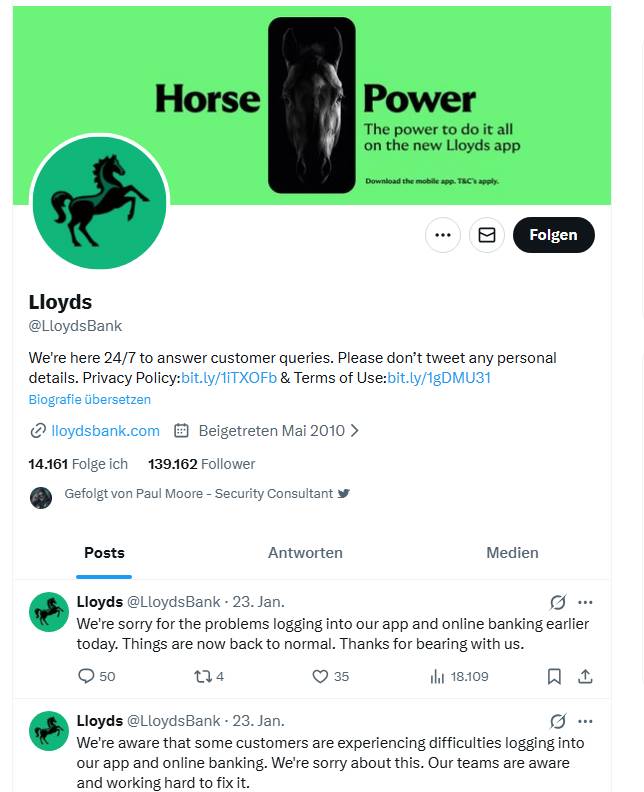
Task: Open the bit.ly Terms of Use link
Action: (439, 378)
